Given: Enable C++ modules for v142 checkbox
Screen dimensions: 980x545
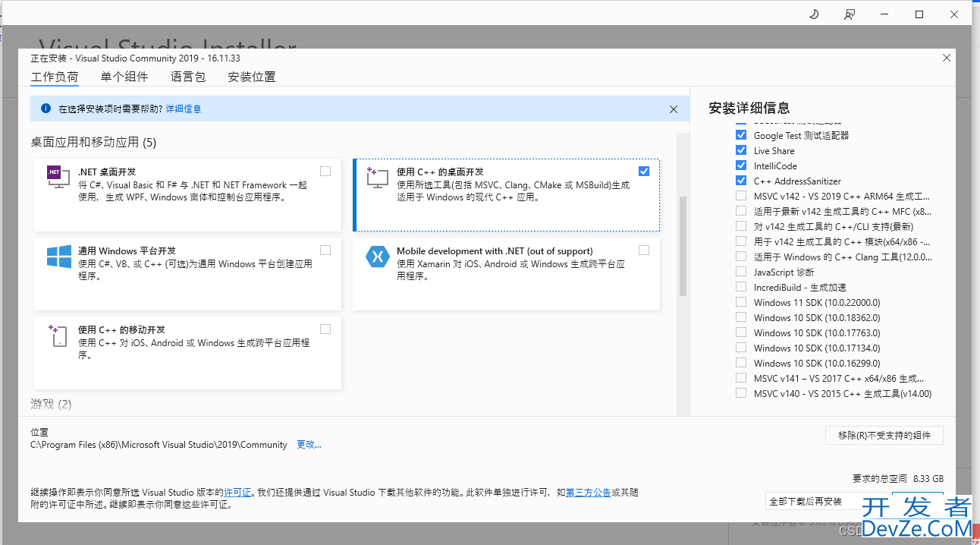Looking at the screenshot, I should pos(741,241).
